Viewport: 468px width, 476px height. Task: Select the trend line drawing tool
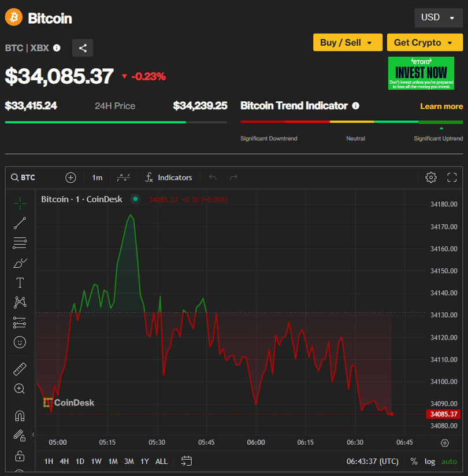[x=20, y=223]
